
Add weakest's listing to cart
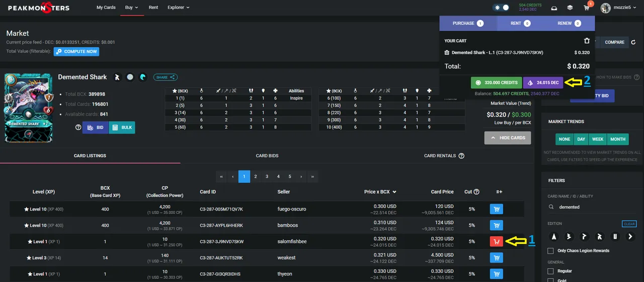pos(496,257)
